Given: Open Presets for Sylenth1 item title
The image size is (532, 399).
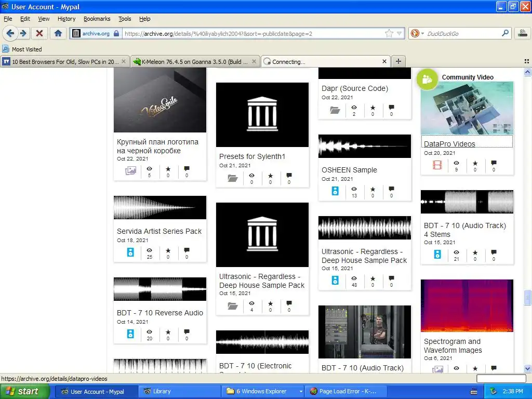Looking at the screenshot, I should coord(252,156).
